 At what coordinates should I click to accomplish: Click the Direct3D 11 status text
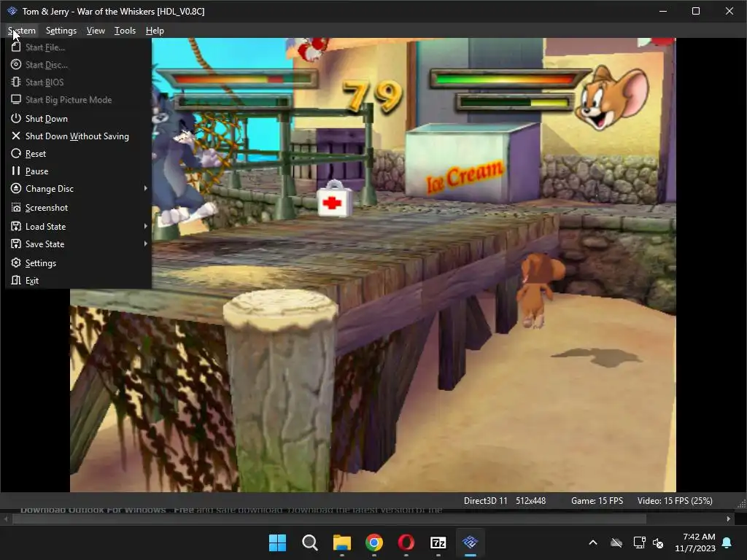tap(485, 500)
